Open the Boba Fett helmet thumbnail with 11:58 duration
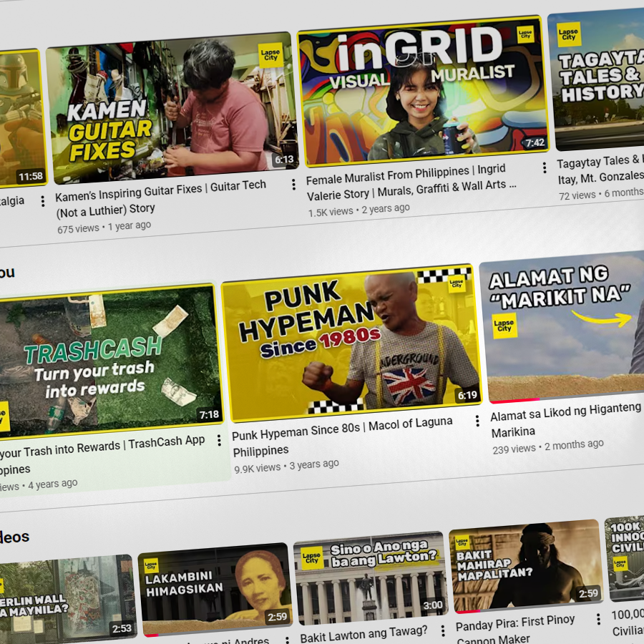 (23, 119)
